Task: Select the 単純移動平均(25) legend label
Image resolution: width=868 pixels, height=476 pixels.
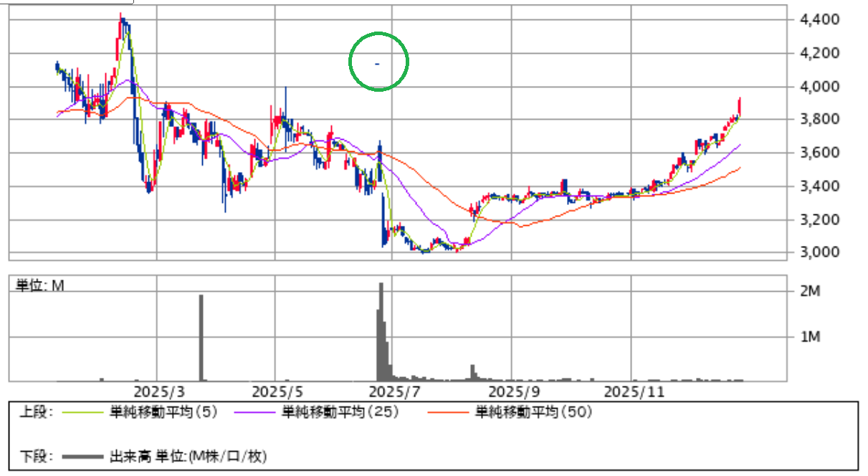Action: point(340,412)
